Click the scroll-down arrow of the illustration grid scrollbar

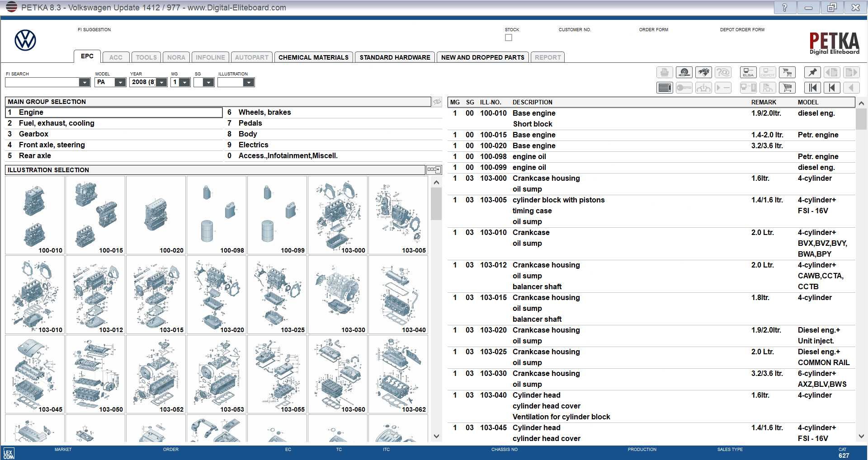(436, 437)
